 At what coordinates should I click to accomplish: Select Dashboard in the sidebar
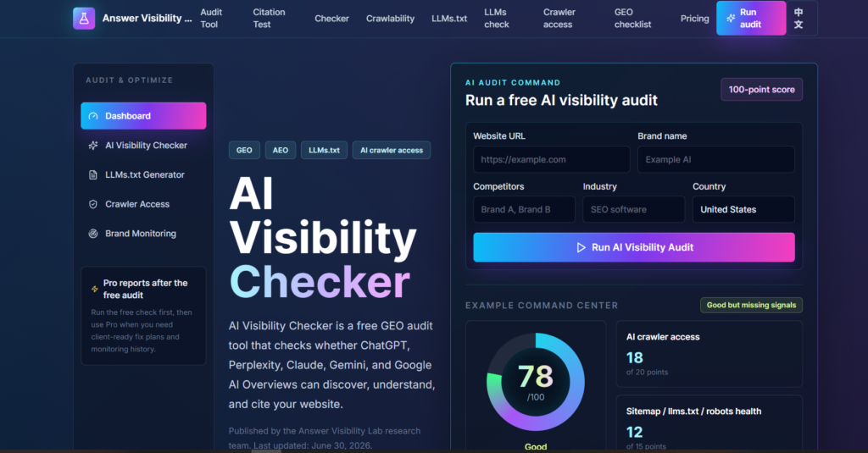pyautogui.click(x=143, y=116)
